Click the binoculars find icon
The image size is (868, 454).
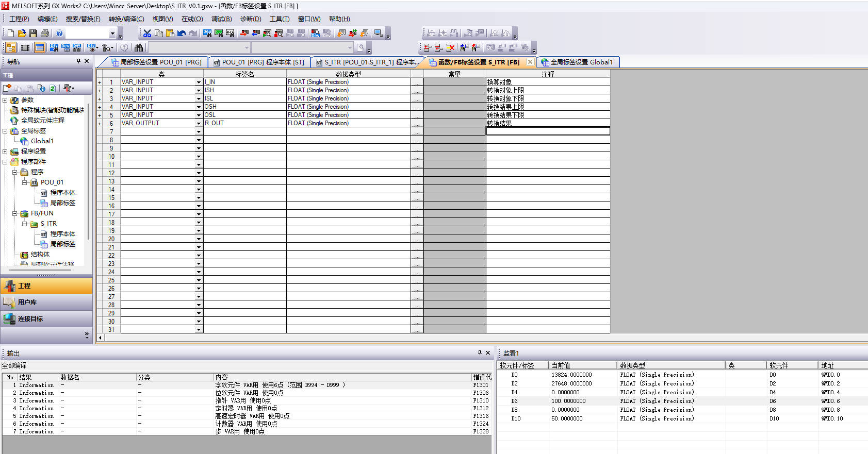click(x=139, y=48)
